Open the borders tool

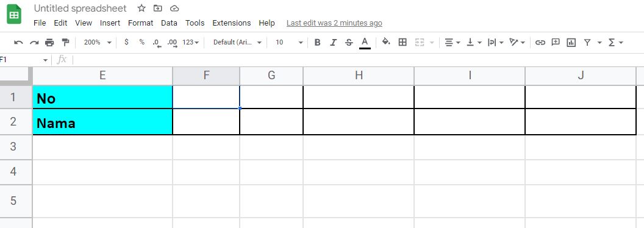click(x=402, y=42)
